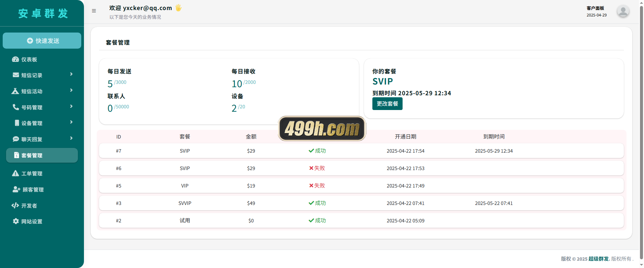Click the chat bubble icon for 聊天回复

click(16, 139)
